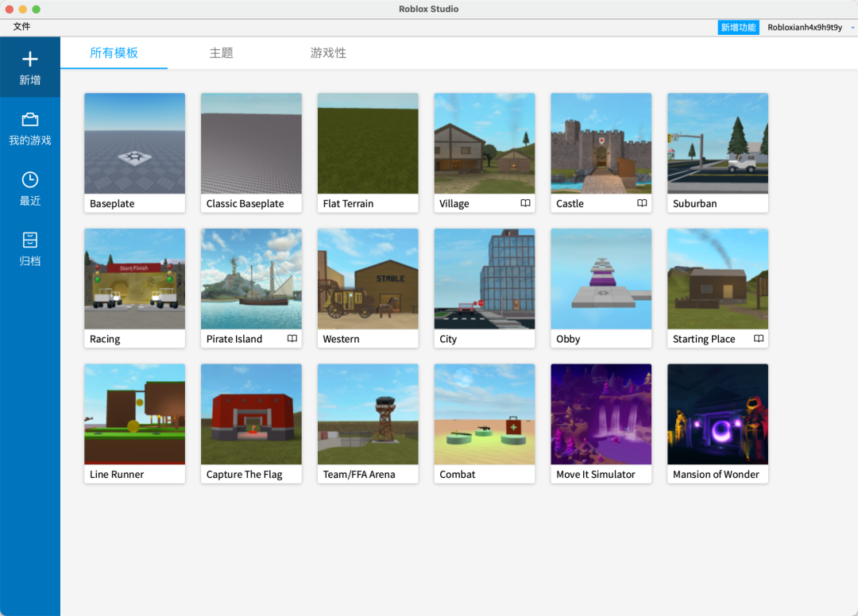Open the 文件 menu

click(22, 27)
